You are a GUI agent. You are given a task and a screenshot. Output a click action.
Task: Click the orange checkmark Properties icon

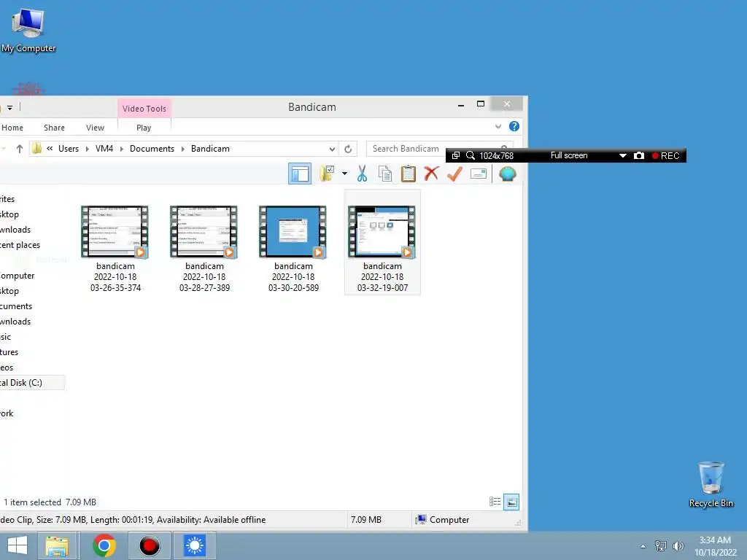(454, 174)
